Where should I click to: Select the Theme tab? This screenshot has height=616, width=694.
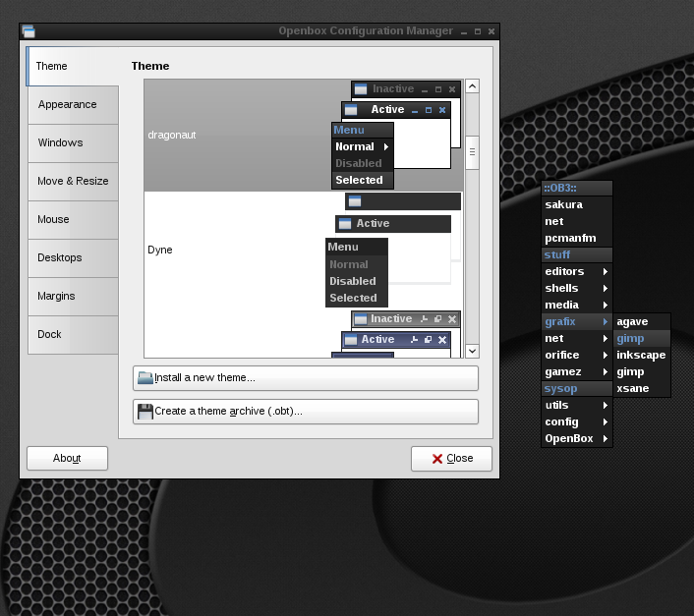coord(73,67)
